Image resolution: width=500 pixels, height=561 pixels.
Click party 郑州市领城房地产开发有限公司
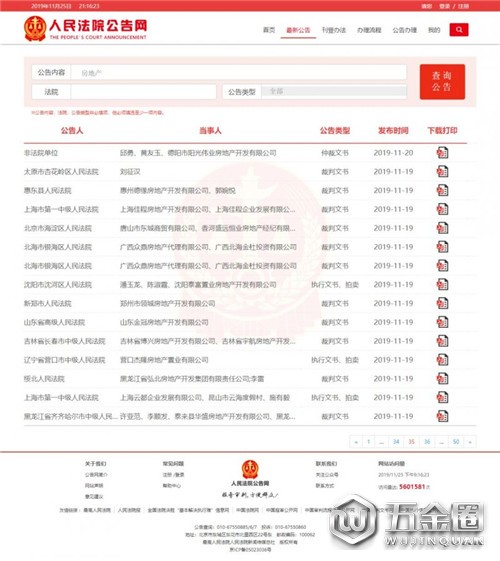[x=168, y=303]
